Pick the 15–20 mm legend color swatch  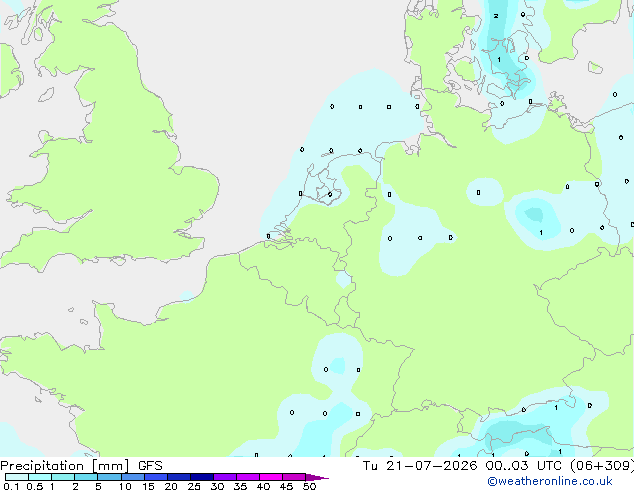click(x=155, y=477)
